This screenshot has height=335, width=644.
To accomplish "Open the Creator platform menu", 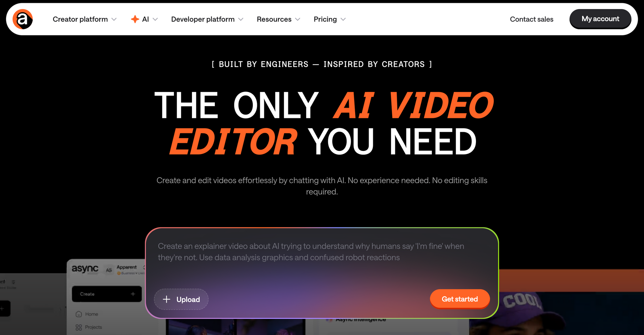I will pyautogui.click(x=80, y=19).
